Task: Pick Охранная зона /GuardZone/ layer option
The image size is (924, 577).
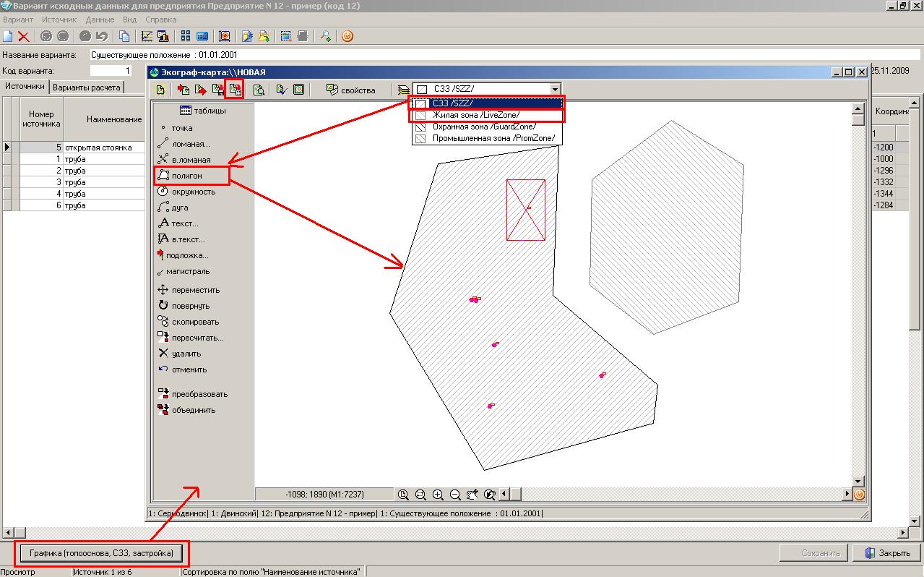Action: coord(484,127)
